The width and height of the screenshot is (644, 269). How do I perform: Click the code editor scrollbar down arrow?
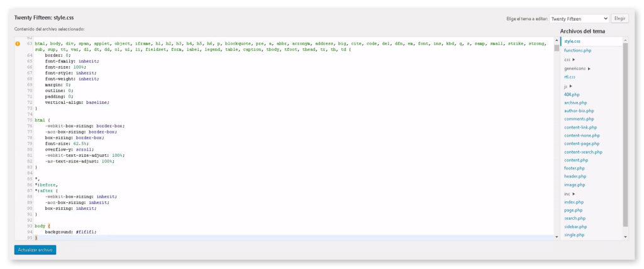coord(557,237)
